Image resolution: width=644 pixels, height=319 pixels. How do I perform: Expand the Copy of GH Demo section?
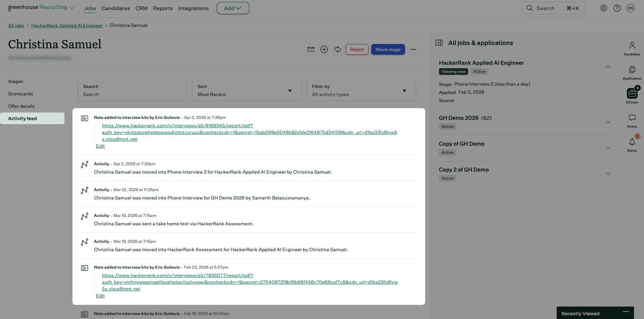tap(608, 148)
